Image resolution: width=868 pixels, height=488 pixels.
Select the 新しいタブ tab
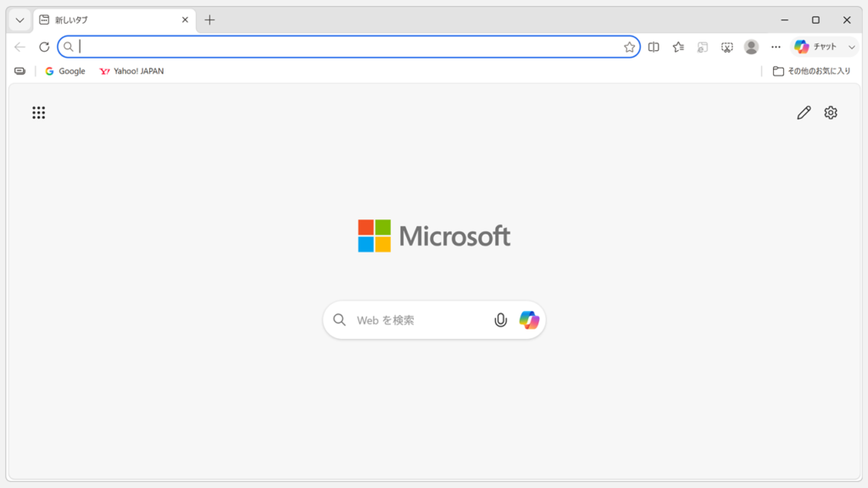114,20
